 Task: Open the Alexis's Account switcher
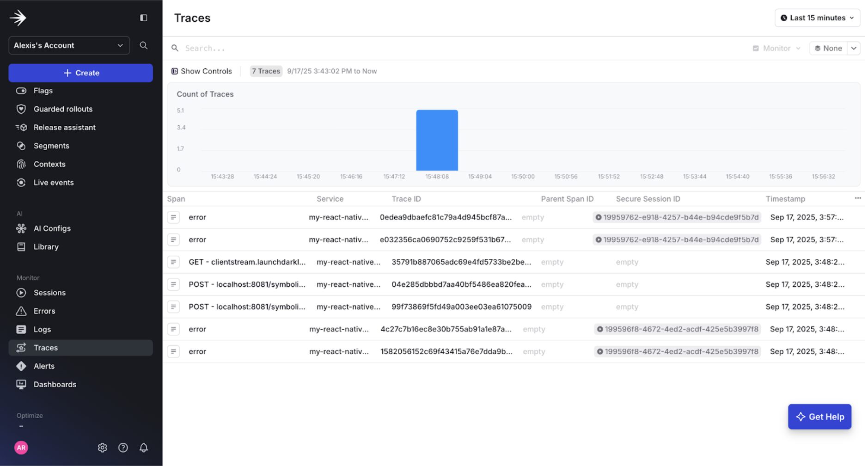68,45
